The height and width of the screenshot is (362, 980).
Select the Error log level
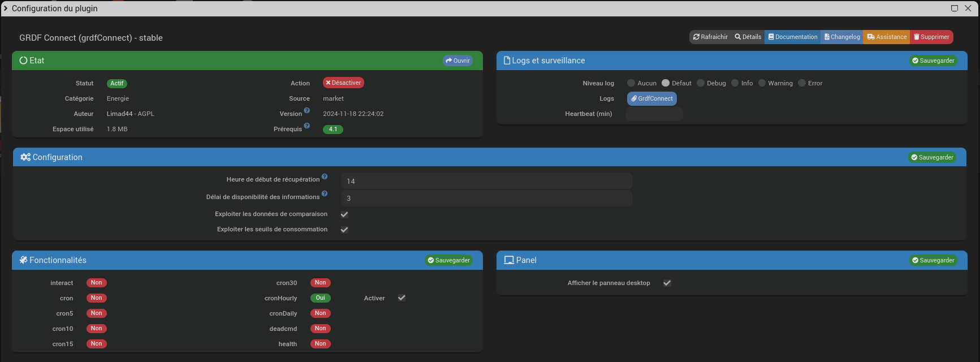pyautogui.click(x=802, y=83)
